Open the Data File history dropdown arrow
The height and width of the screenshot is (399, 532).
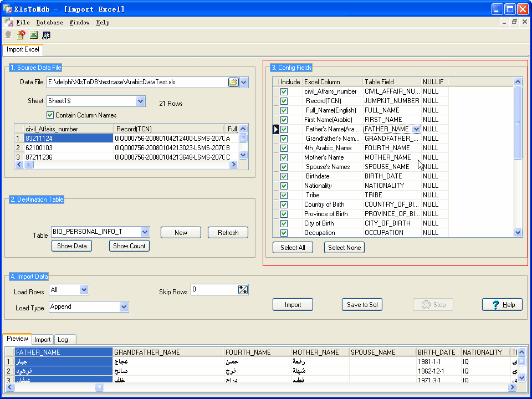point(244,82)
